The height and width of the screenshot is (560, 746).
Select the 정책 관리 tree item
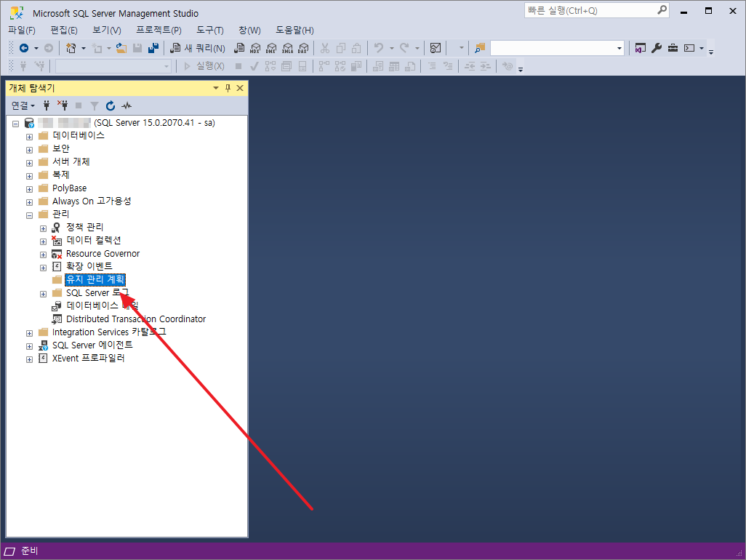(84, 228)
